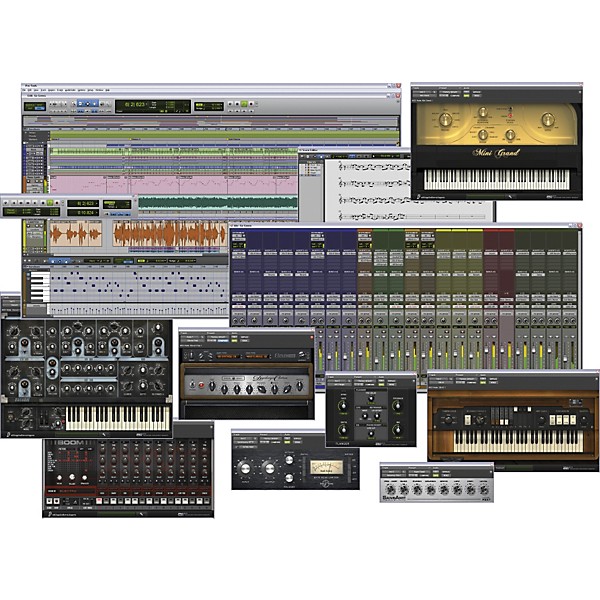Open Track menu in Pro Tools menu bar
Screen dimensions: 600x600
pos(43,90)
